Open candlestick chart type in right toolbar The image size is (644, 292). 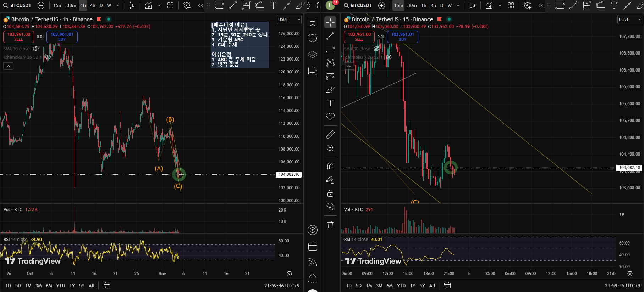tap(473, 5)
